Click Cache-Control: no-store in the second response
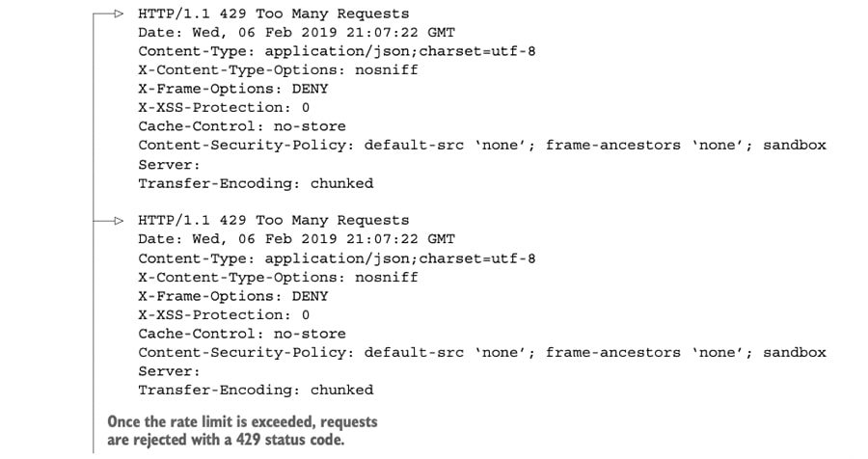This screenshot has width=868, height=459. (241, 334)
